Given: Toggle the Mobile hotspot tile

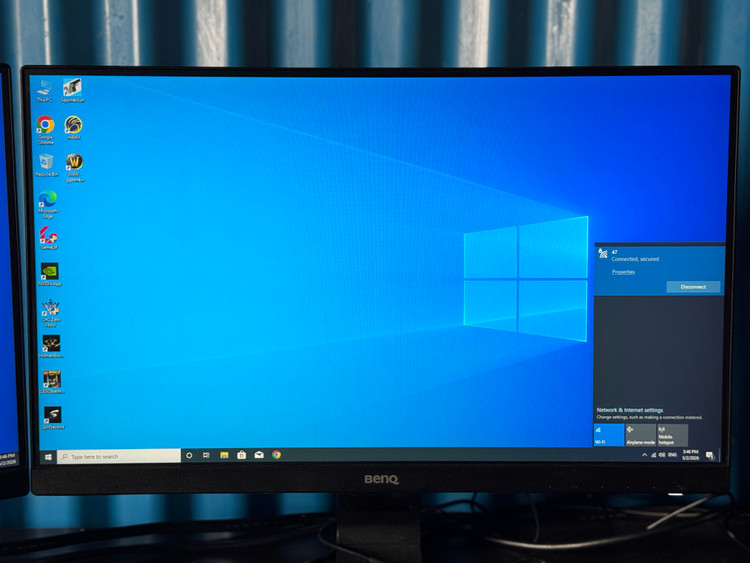Looking at the screenshot, I should click(x=672, y=435).
